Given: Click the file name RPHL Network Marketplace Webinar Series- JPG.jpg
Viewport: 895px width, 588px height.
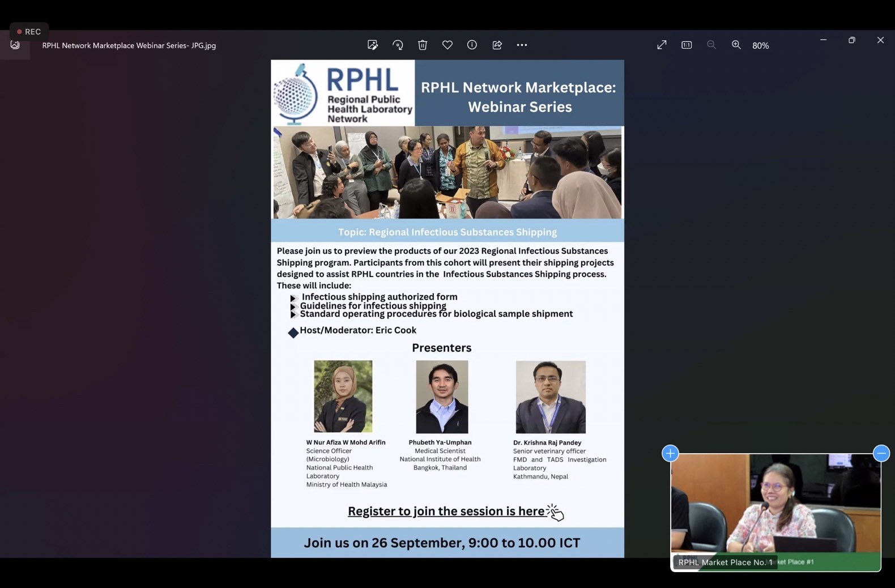Looking at the screenshot, I should [129, 45].
